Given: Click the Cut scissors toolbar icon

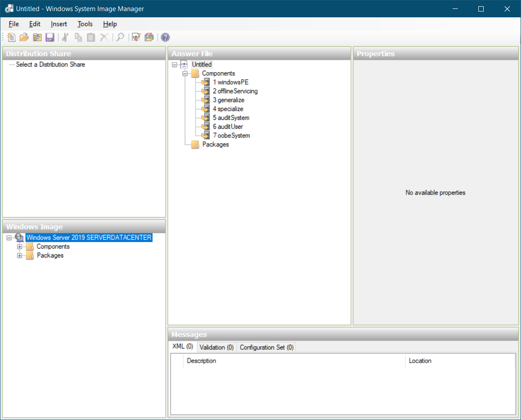Looking at the screenshot, I should pyautogui.click(x=65, y=37).
